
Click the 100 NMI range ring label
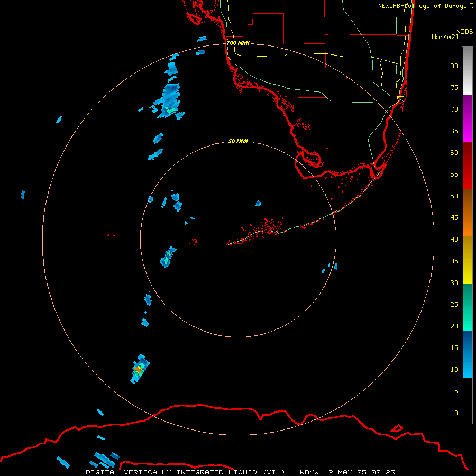(238, 43)
